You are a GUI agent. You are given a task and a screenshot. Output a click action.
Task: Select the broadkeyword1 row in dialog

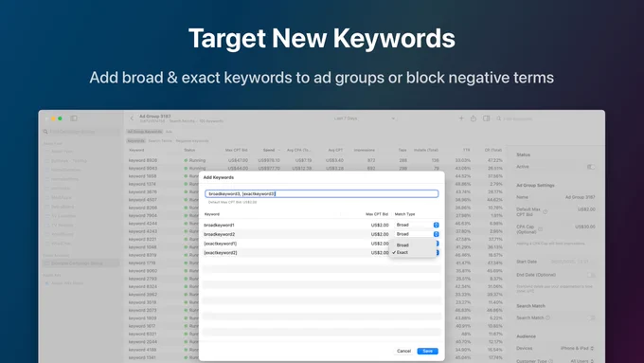coord(322,225)
